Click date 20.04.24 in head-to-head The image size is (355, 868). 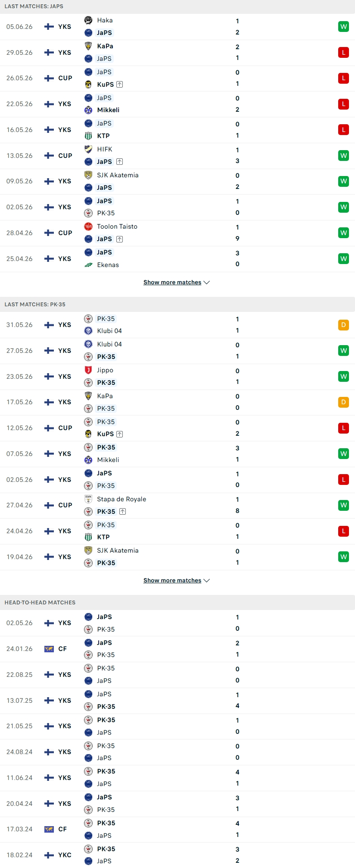pos(19,804)
